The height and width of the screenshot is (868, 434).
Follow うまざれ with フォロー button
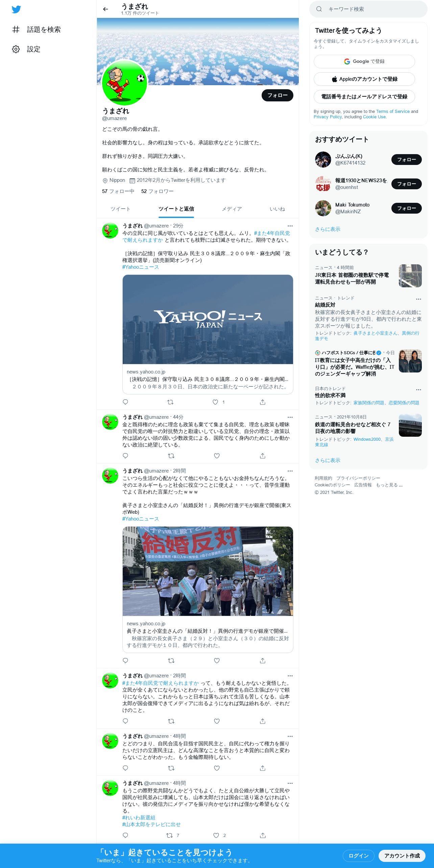[x=278, y=95]
